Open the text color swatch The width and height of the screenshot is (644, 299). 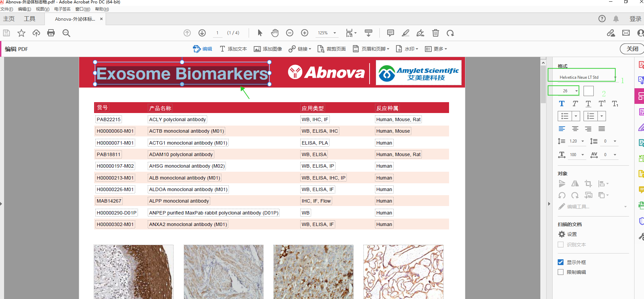click(x=588, y=91)
